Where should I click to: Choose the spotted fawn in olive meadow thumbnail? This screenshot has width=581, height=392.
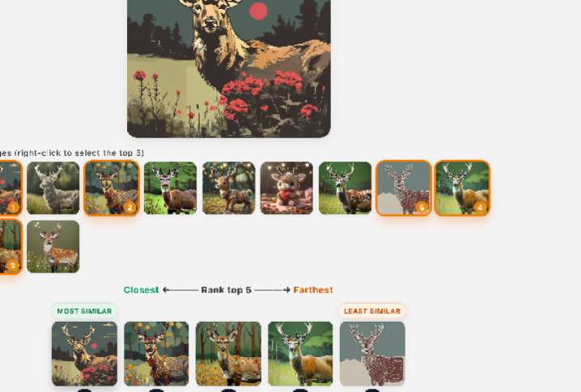click(53, 247)
